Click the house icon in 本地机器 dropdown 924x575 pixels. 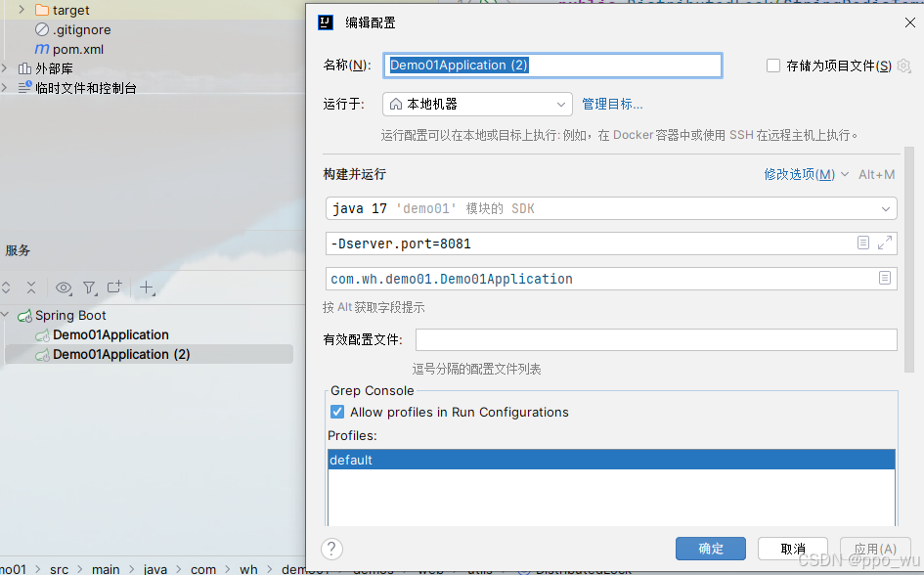coord(396,105)
